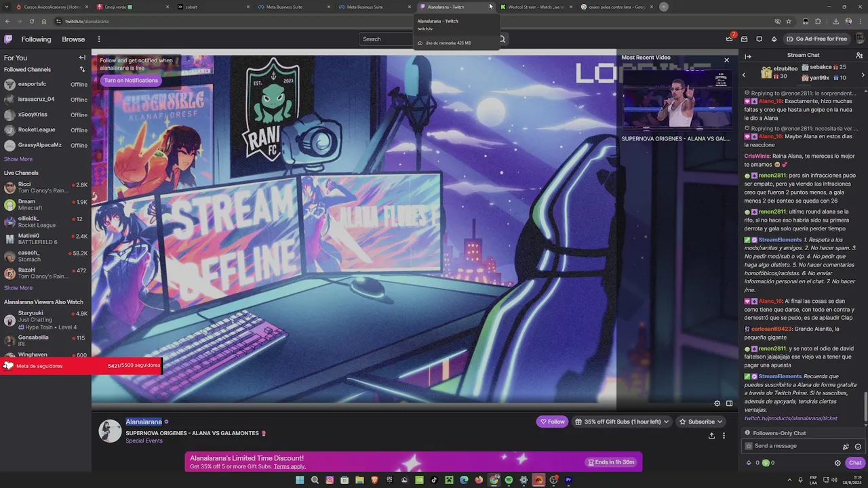Open the user profile avatar menu
868x488 pixels.
coord(859,39)
